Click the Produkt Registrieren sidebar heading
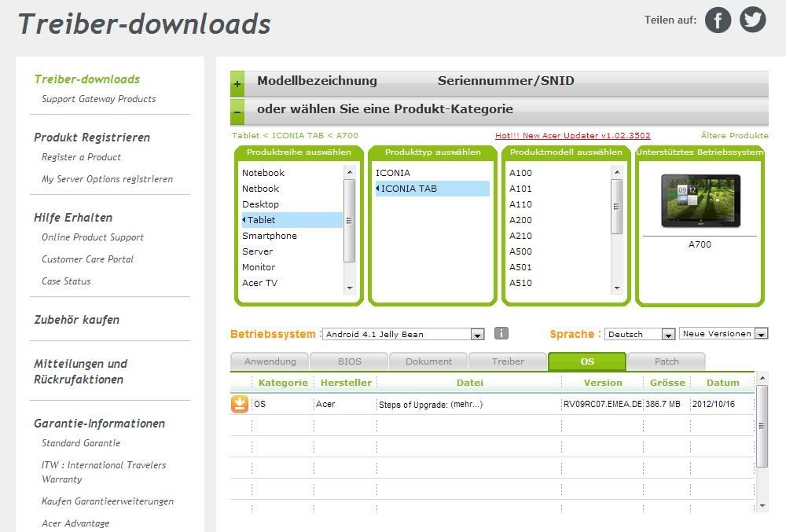 coord(92,138)
